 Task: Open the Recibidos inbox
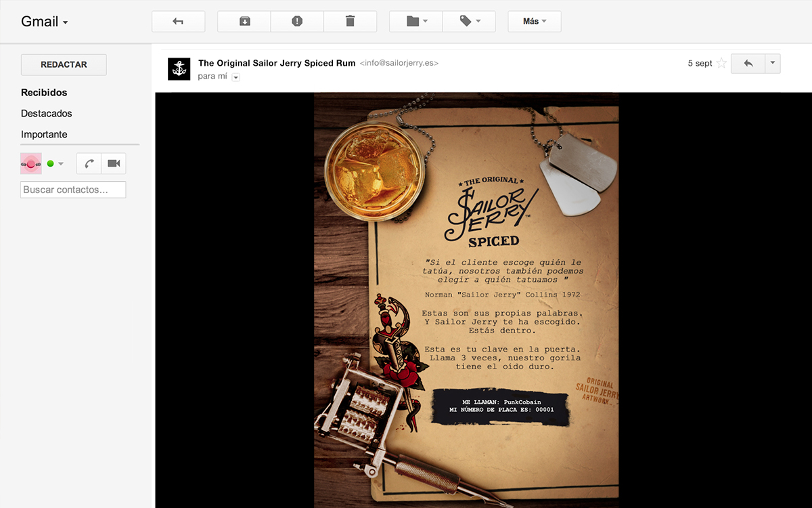(x=44, y=93)
